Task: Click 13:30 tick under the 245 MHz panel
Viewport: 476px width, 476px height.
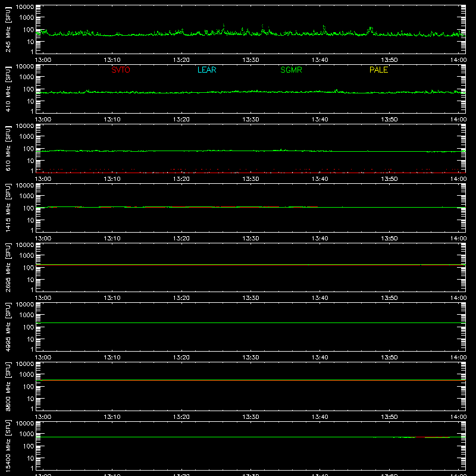Action: tap(250, 60)
